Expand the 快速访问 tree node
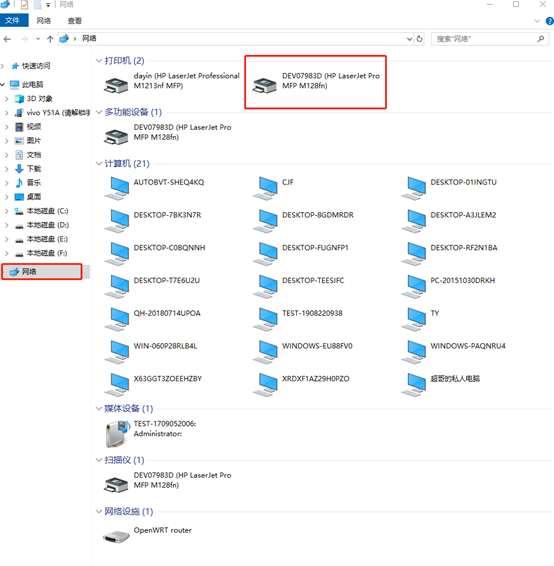 click(x=3, y=66)
